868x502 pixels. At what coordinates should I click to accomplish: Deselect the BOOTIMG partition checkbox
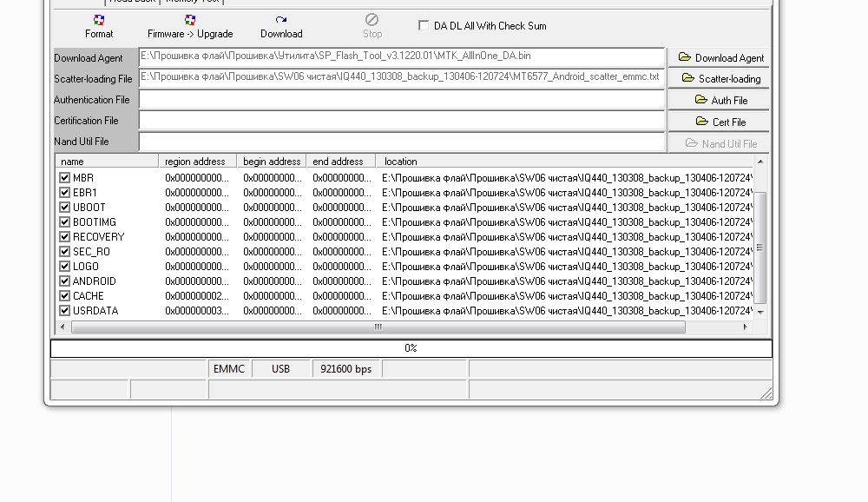64,222
